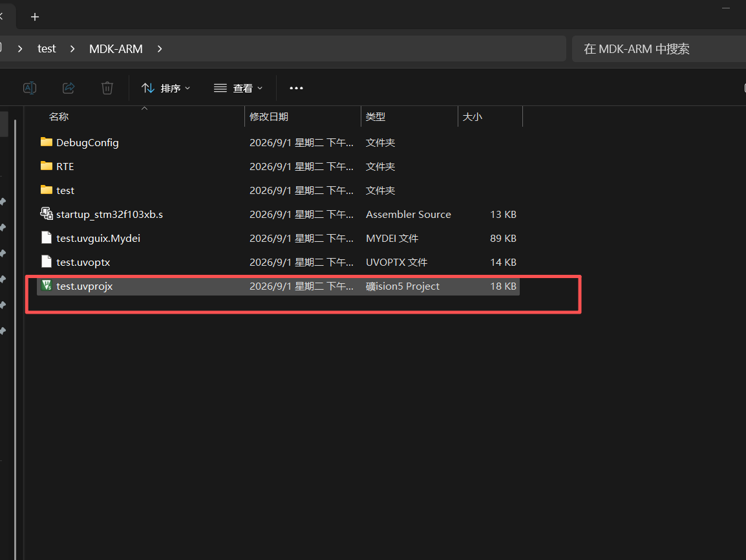
Task: Click the UVOPTX 文件 type cell
Action: pos(396,262)
